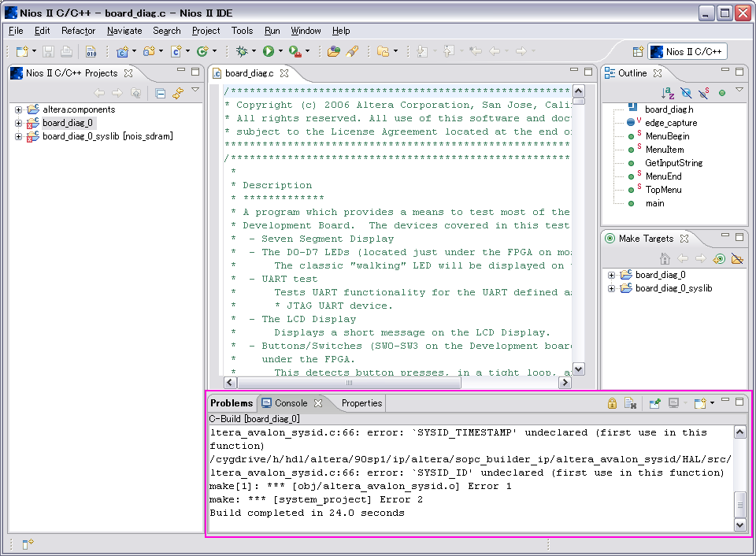The image size is (756, 556).
Task: Click the green Run icon
Action: (269, 51)
